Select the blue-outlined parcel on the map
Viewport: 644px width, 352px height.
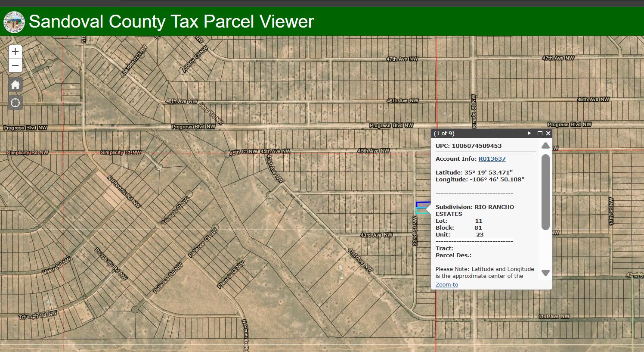point(423,205)
